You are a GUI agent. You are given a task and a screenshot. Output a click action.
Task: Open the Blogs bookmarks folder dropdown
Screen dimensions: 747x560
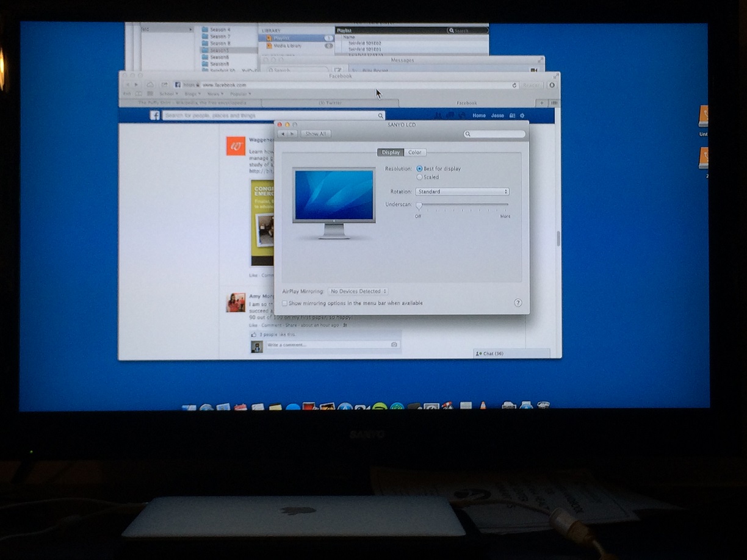pyautogui.click(x=192, y=94)
